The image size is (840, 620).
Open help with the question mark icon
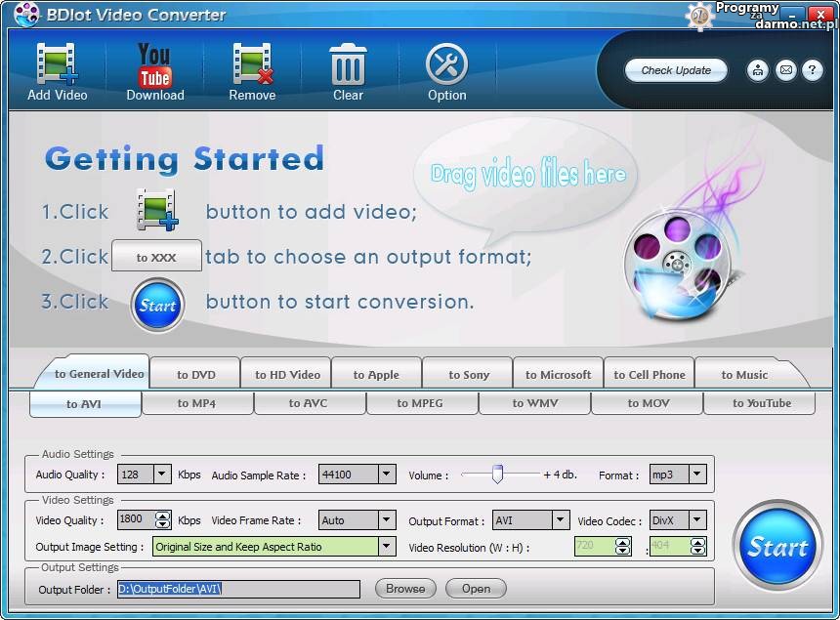click(x=812, y=70)
